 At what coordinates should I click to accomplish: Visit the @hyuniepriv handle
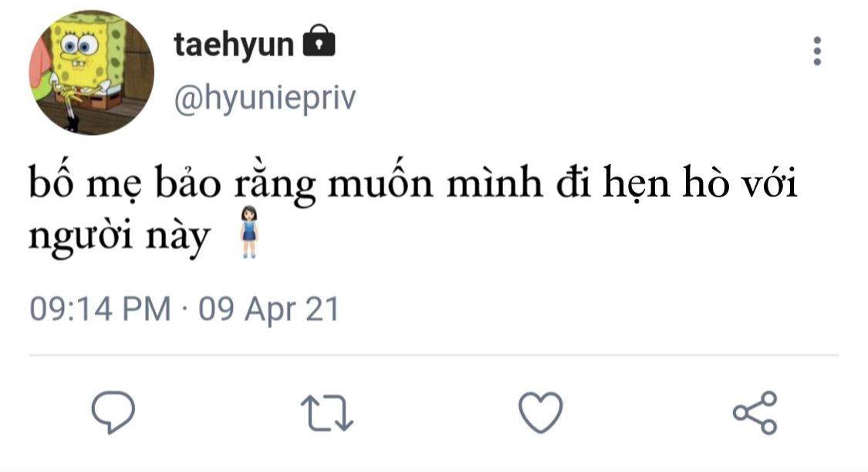[265, 99]
